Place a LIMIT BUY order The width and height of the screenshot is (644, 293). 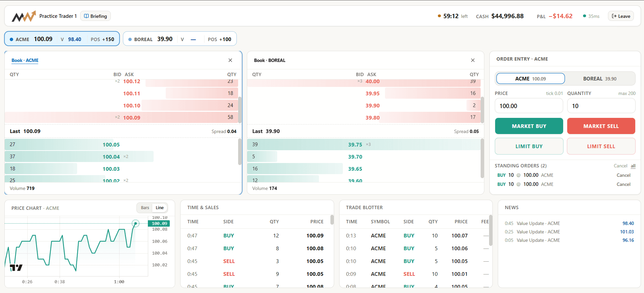pos(529,146)
